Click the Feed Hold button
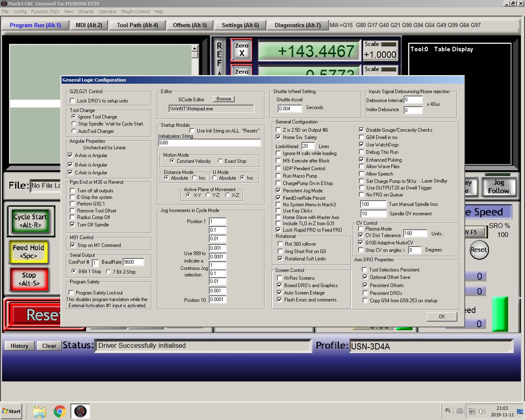This screenshot has height=420, width=525. coord(28,251)
